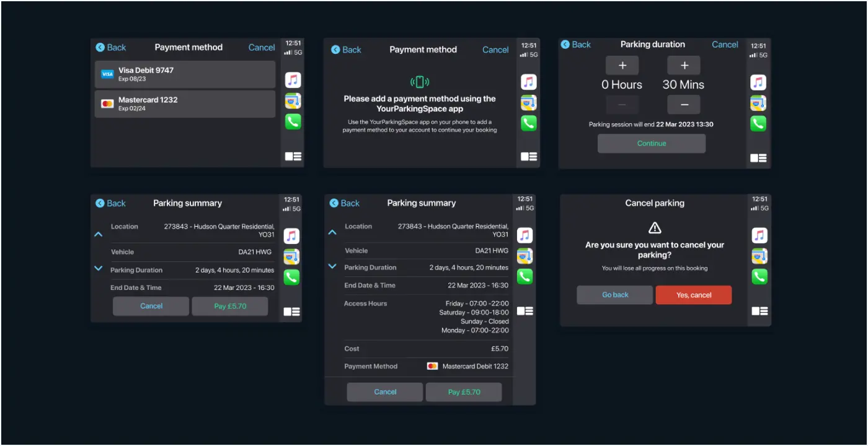
Task: Click the Visa logo on the debit card
Action: (x=107, y=74)
